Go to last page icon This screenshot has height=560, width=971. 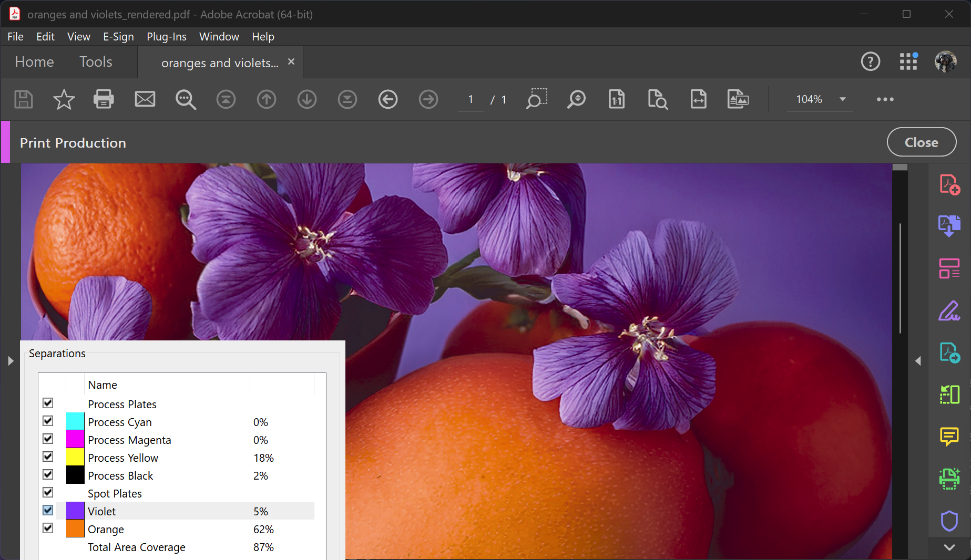tap(347, 99)
